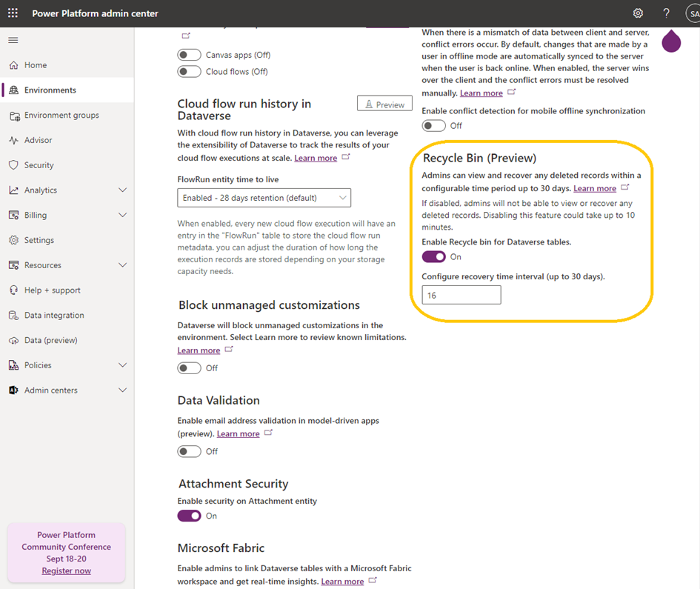Open the SA account avatar
The width and height of the screenshot is (700, 589).
pos(693,13)
